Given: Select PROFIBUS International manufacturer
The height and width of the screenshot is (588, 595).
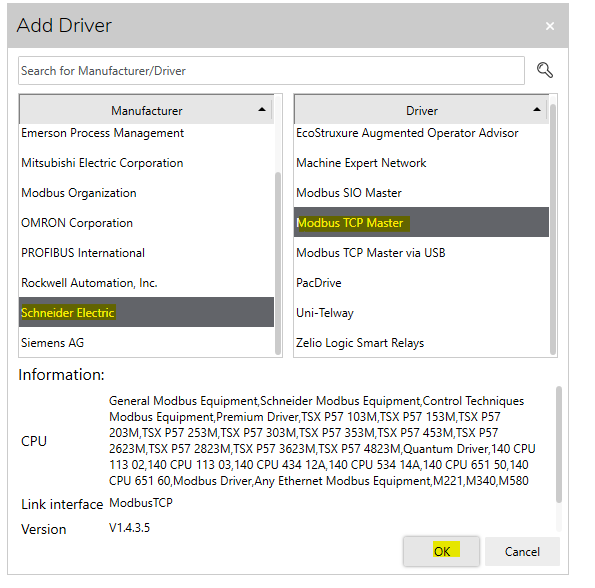Looking at the screenshot, I should click(x=146, y=253).
